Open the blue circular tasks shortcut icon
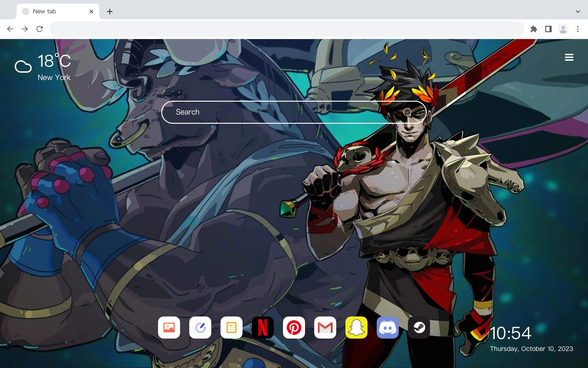This screenshot has width=588, height=368. (x=200, y=328)
